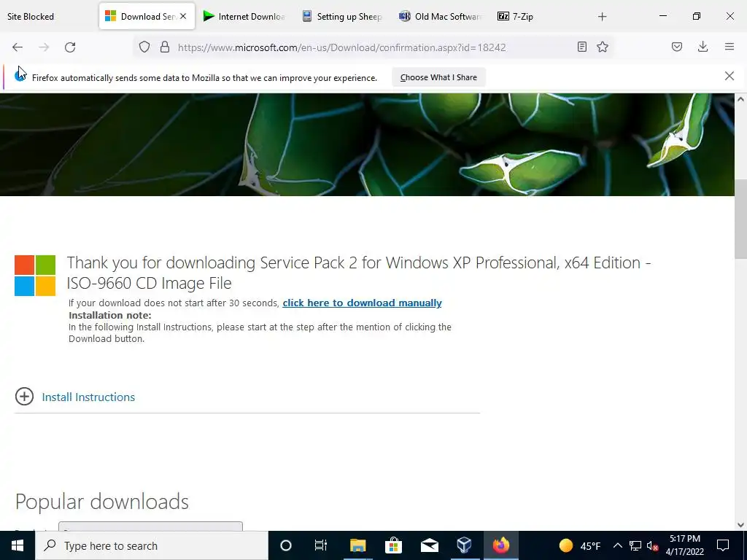Show hidden system tray icons

point(617,545)
